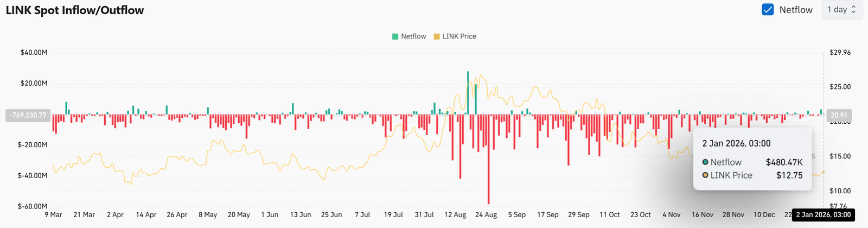Uncheck the Netflow checkbox

768,10
